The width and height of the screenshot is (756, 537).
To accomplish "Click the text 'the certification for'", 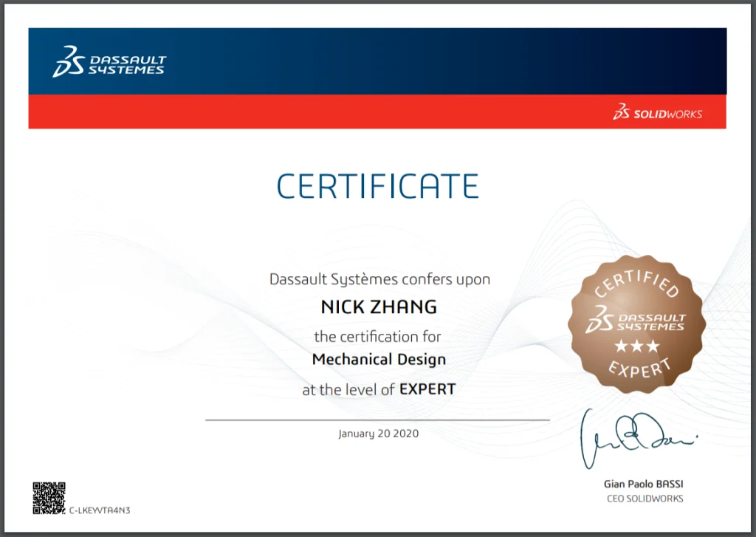I will click(x=377, y=336).
